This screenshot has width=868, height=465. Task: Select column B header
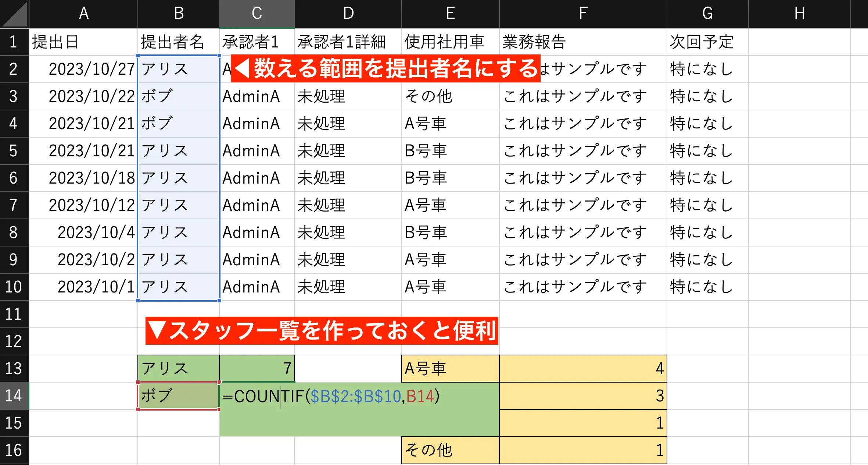click(x=178, y=14)
